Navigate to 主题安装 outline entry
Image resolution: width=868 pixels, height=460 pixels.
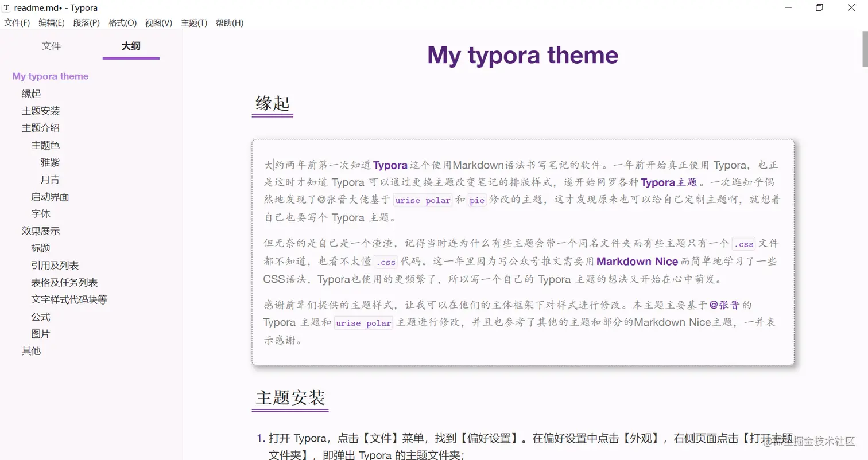41,111
